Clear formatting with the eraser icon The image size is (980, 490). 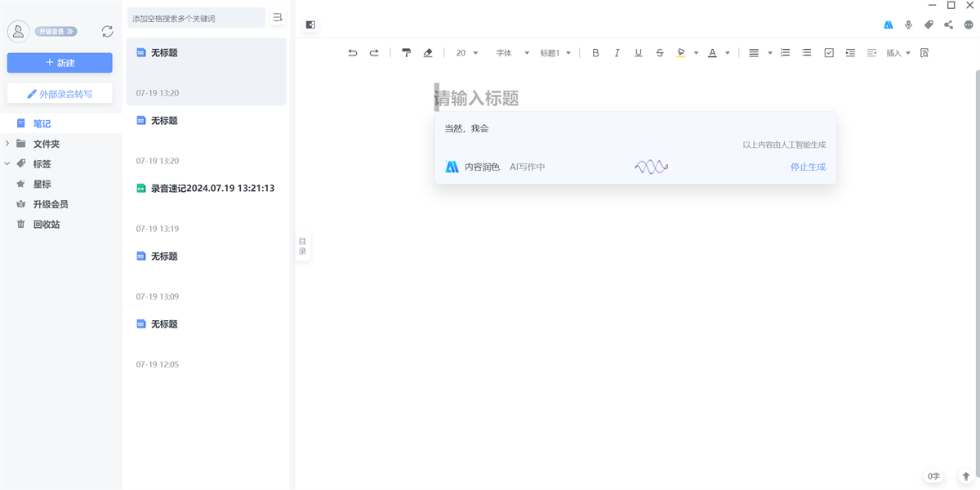point(428,52)
